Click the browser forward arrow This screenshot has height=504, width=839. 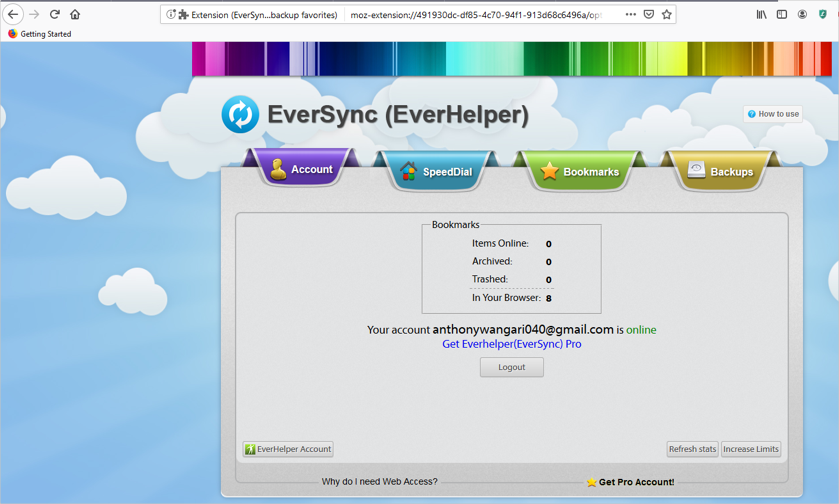click(34, 14)
